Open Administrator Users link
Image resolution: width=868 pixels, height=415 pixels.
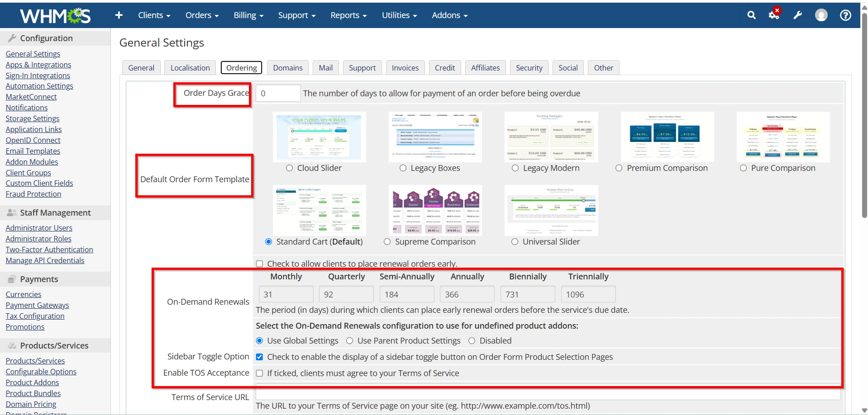(39, 228)
